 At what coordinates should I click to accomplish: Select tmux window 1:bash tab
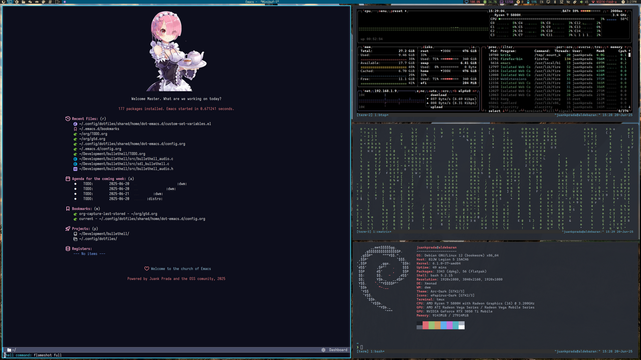pyautogui.click(x=377, y=351)
